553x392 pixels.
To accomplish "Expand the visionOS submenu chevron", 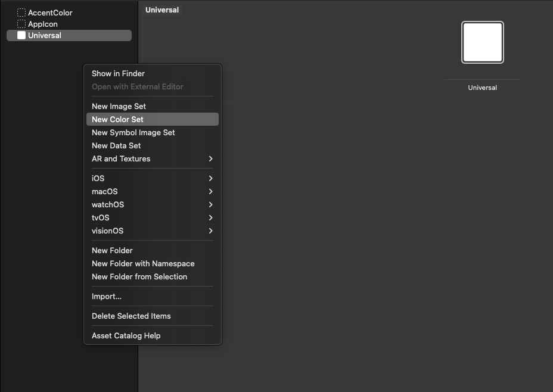I will [210, 231].
